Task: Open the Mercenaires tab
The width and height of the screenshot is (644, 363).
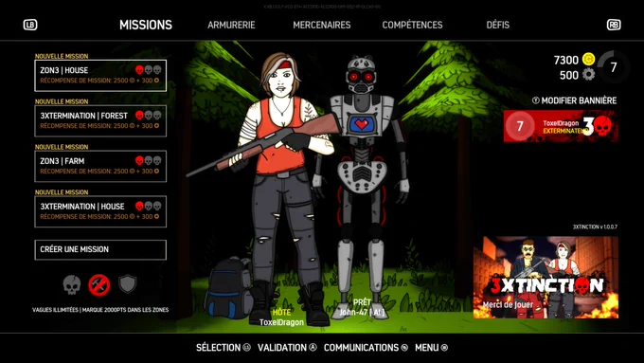Action: click(x=322, y=25)
